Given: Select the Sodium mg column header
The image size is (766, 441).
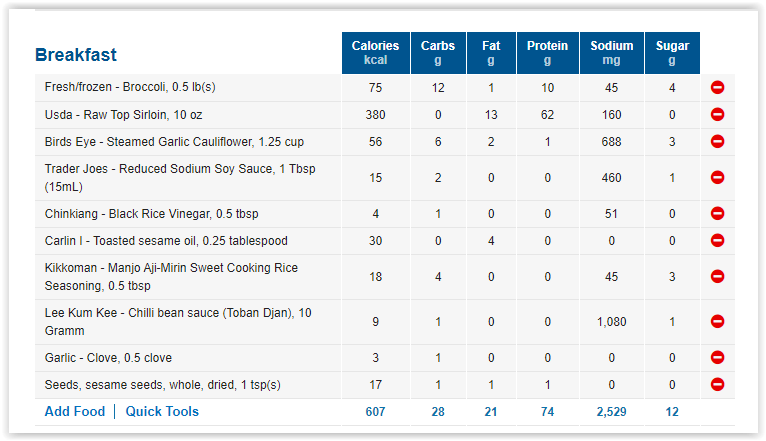Looking at the screenshot, I should click(x=612, y=53).
